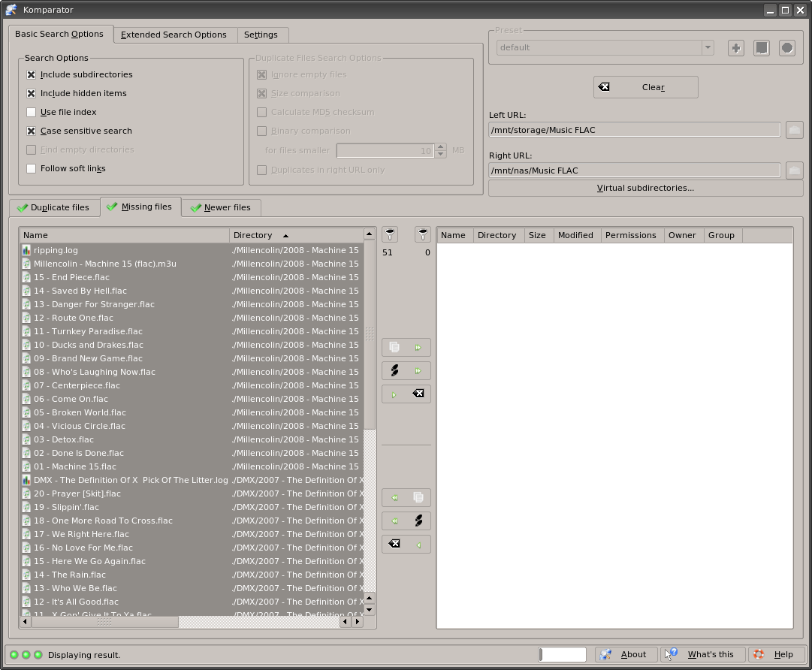Click the status bar progress indicator
812x670 pixels.
[x=563, y=654]
